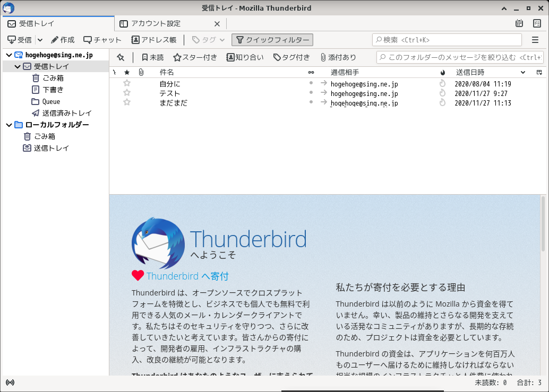The height and width of the screenshot is (392, 549).
Task: Open the calendar icon in the tab bar
Action: [519, 23]
